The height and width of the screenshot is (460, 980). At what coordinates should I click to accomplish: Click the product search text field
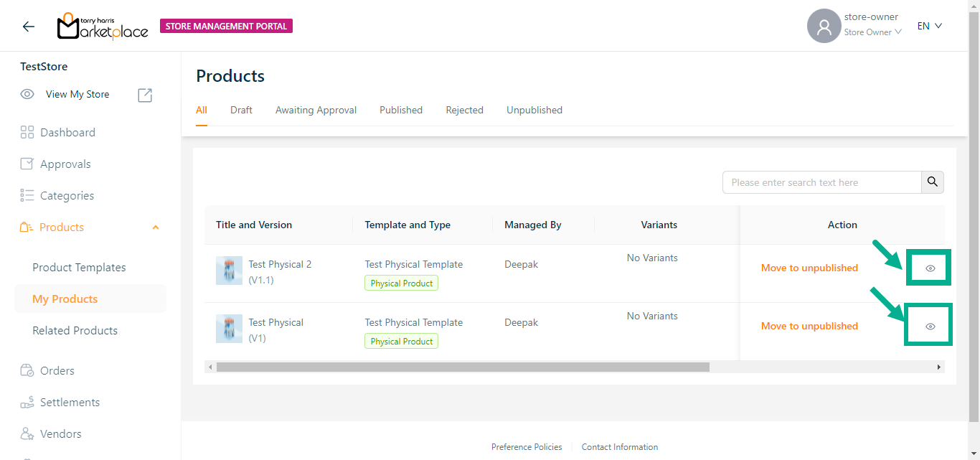tap(821, 182)
